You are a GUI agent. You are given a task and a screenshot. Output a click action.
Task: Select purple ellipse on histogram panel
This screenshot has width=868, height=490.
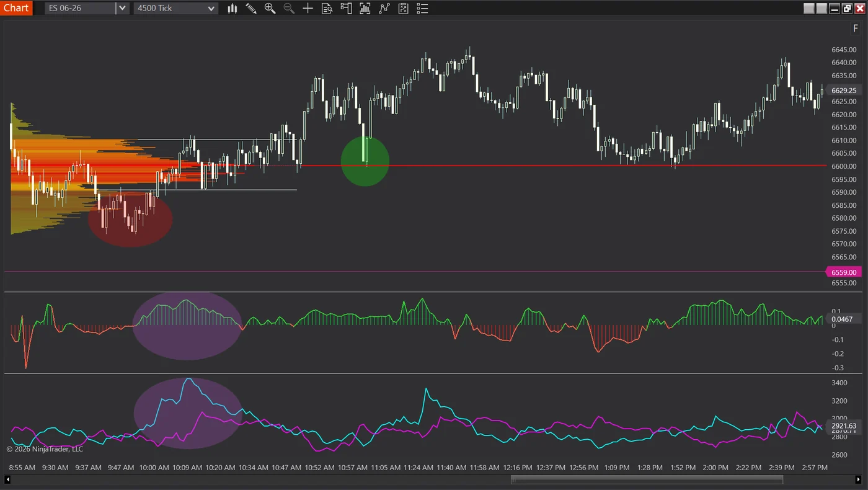click(187, 325)
